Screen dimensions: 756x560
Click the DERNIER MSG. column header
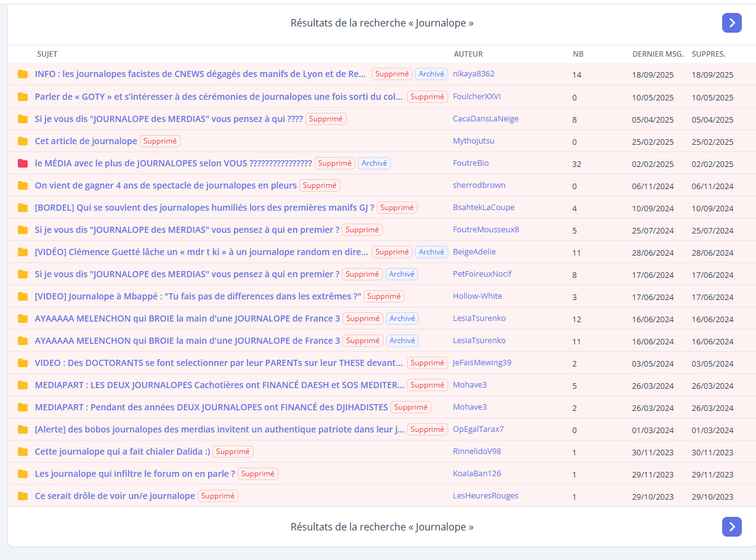(657, 54)
